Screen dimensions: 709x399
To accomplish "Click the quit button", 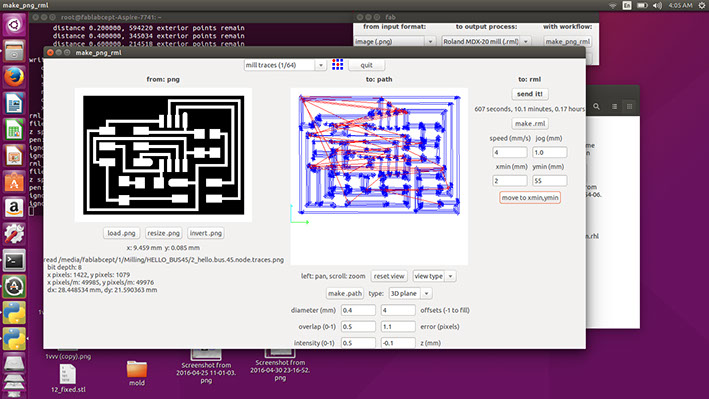I will pyautogui.click(x=366, y=65).
